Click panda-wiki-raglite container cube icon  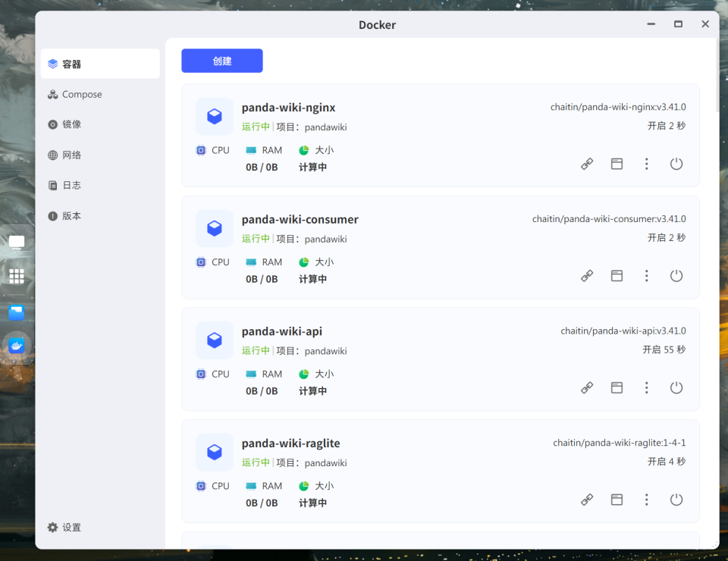(215, 452)
